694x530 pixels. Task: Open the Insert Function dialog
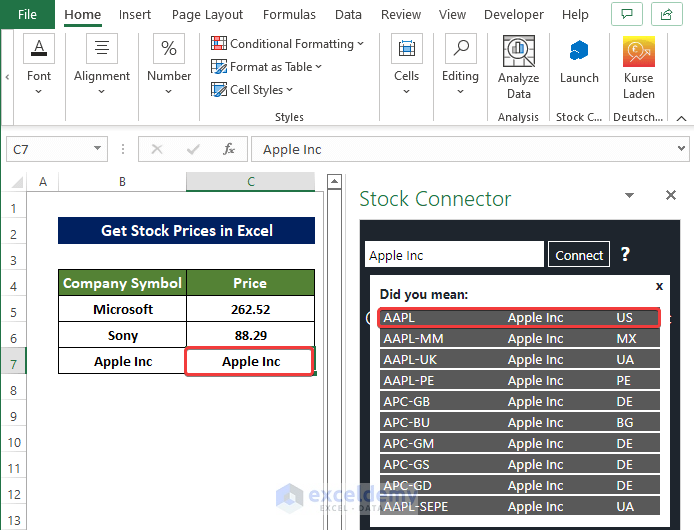(229, 149)
